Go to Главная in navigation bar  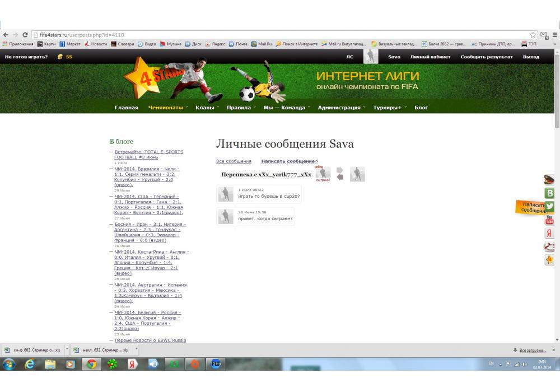[x=126, y=108]
